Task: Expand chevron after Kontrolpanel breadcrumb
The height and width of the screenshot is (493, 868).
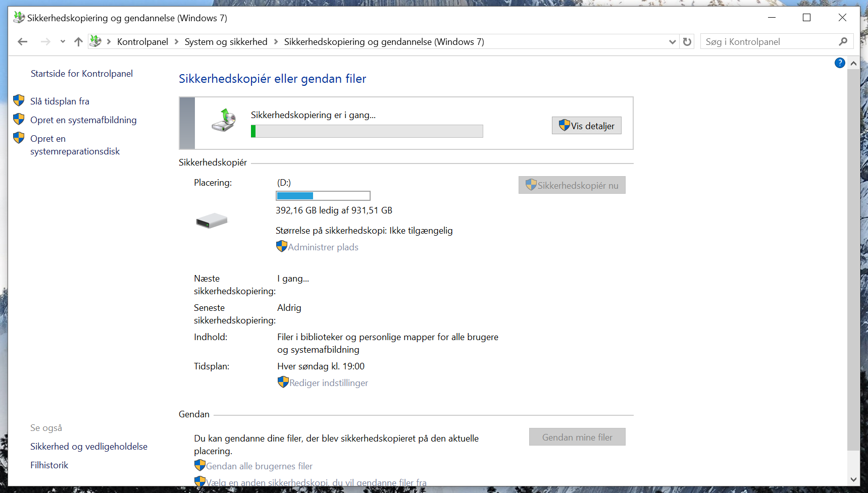Action: (x=176, y=42)
